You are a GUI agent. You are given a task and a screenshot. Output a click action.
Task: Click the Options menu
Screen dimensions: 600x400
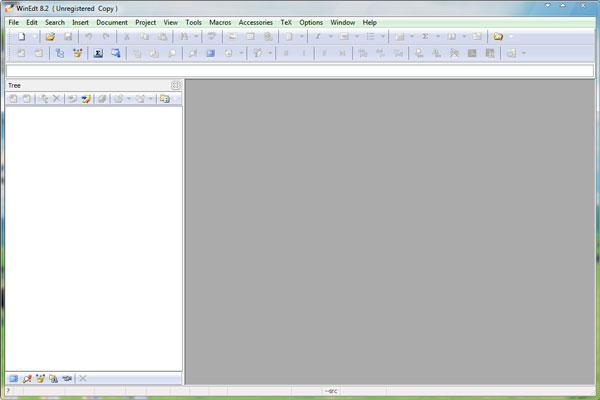[x=311, y=22]
